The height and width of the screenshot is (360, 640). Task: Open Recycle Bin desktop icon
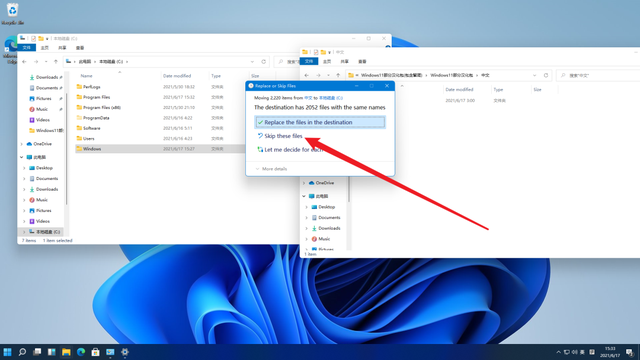point(12,13)
